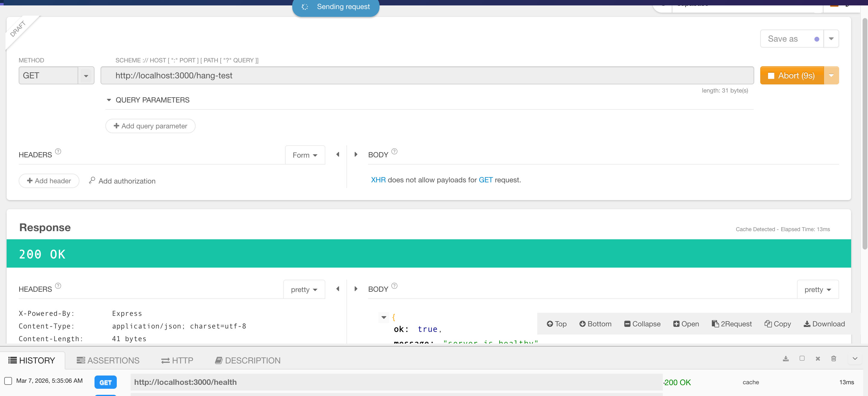Check the health request history entry checkbox
The image size is (868, 396).
[8, 381]
